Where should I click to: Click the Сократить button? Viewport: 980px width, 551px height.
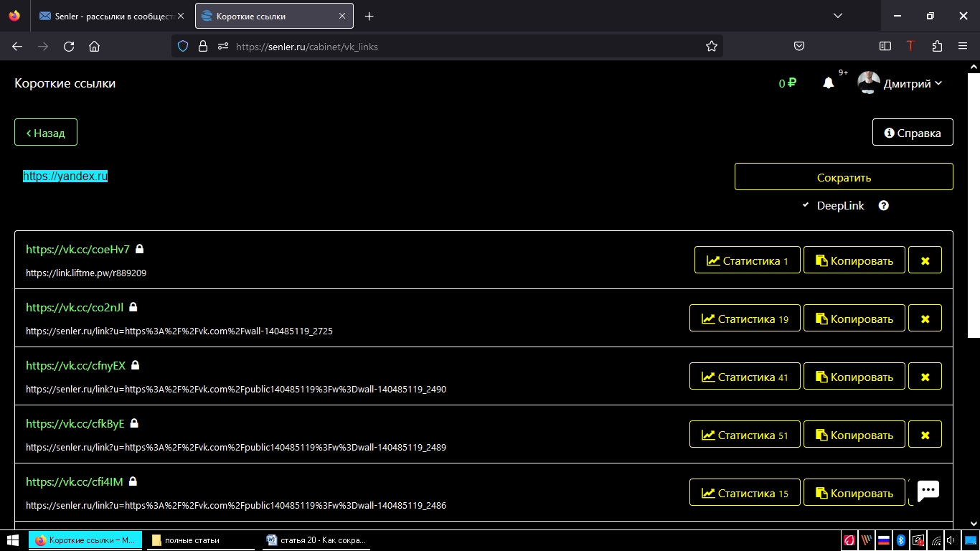click(x=844, y=177)
